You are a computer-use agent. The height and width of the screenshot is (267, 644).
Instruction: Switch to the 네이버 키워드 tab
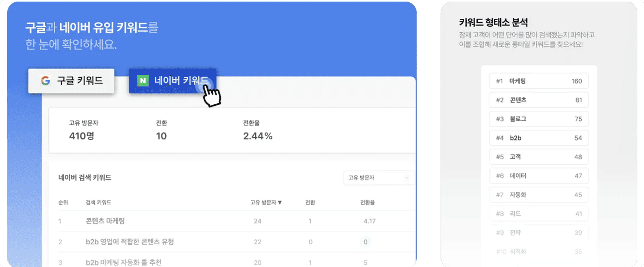click(173, 81)
